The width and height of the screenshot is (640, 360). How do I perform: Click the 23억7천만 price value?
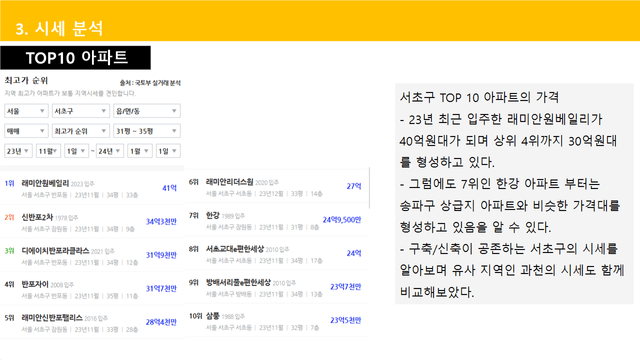pos(346,287)
